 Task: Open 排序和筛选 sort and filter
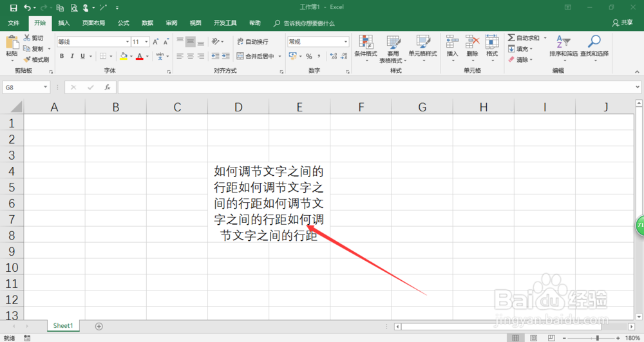(563, 48)
